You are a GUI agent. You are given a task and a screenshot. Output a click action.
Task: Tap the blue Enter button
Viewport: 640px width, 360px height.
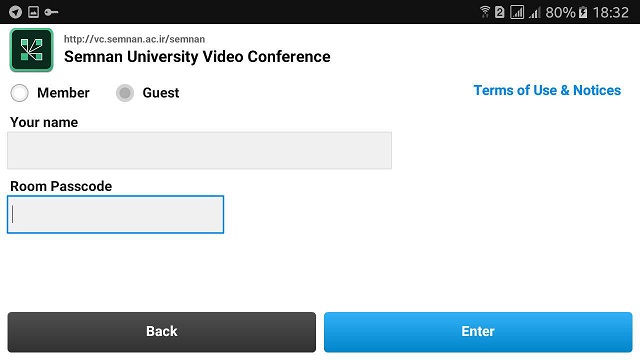pyautogui.click(x=478, y=332)
